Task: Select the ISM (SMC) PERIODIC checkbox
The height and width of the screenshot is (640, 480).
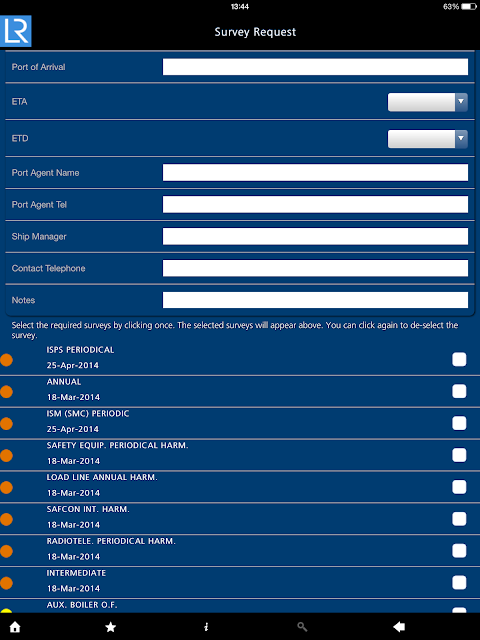Action: coord(459,423)
